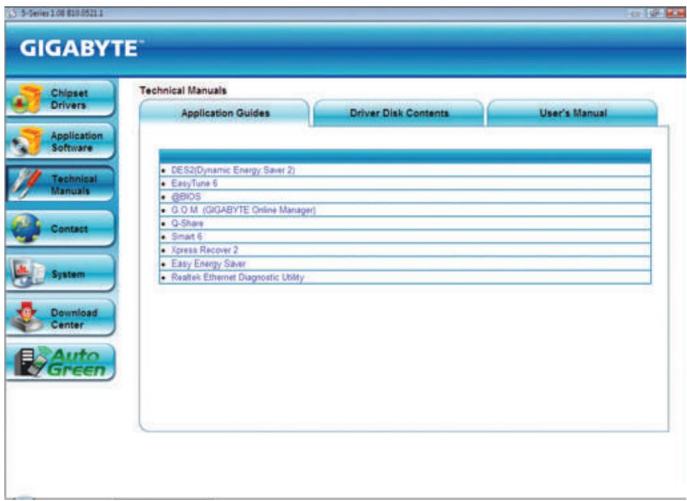Open the @BIOS guide link
Viewport: 687px width, 501px height.
(186, 197)
